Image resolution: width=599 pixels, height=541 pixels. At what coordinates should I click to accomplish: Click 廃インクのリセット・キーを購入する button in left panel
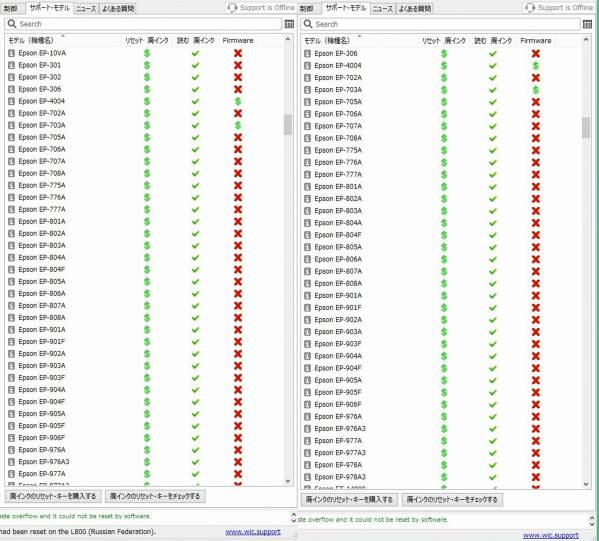tap(53, 496)
